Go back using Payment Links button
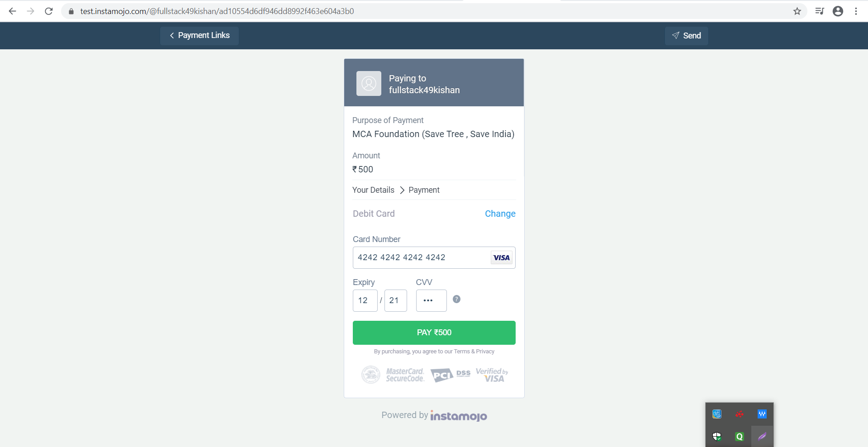Screen dimensions: 868x447 click(199, 36)
